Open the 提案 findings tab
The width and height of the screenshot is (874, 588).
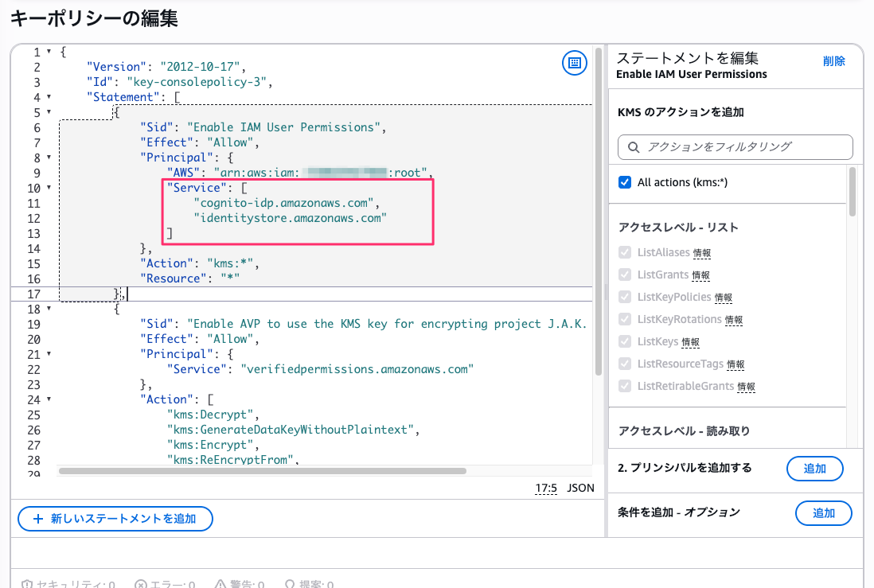(x=309, y=584)
